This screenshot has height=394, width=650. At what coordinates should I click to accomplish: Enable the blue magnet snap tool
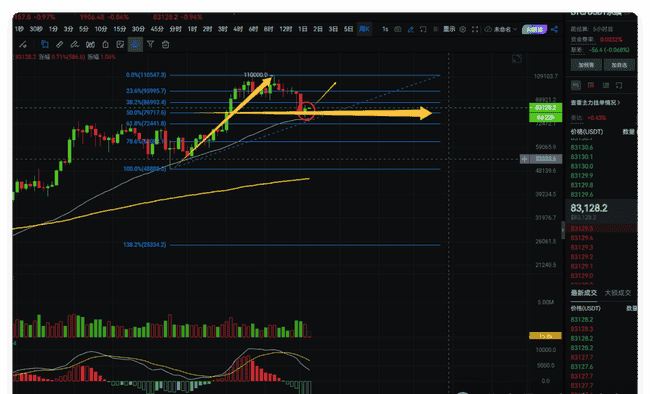135,44
